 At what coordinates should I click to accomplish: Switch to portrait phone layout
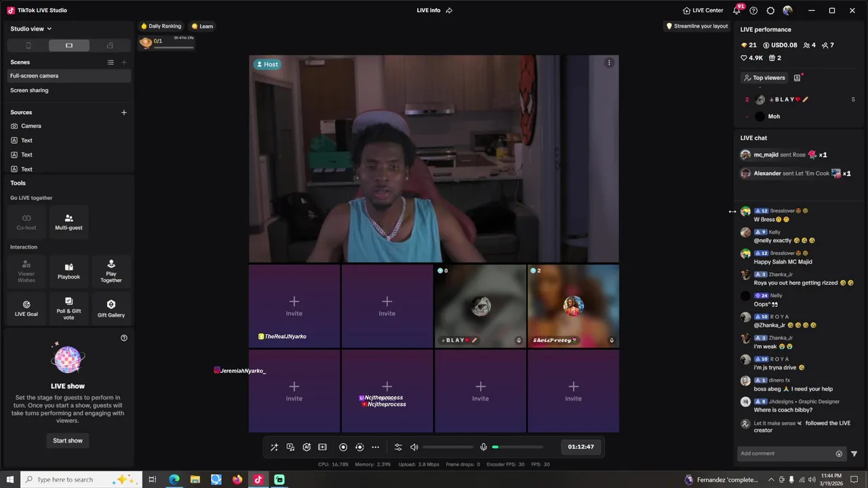[28, 45]
